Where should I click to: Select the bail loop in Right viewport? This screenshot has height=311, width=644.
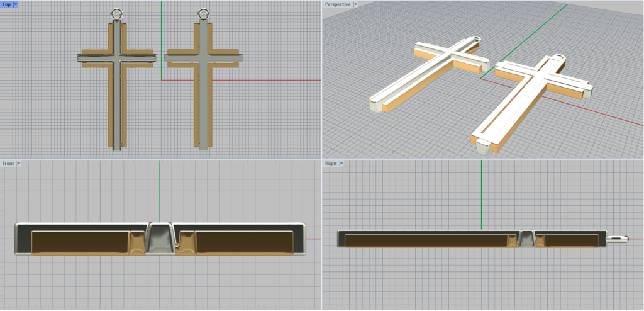618,239
